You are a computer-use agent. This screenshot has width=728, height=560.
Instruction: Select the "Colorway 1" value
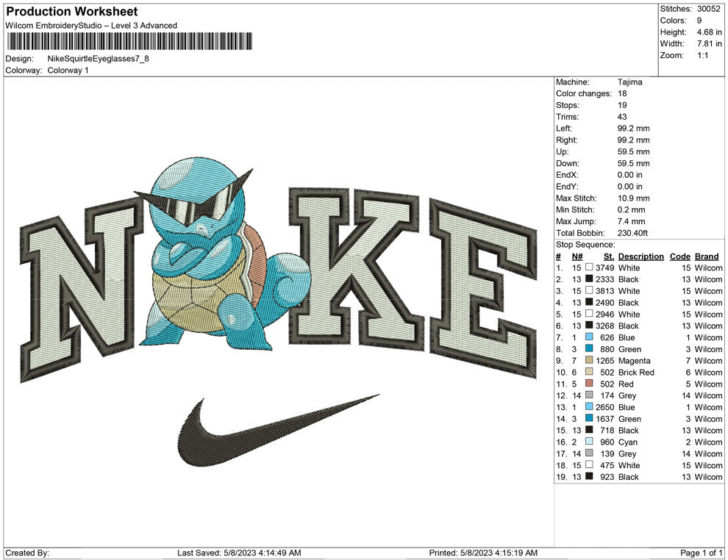(68, 70)
